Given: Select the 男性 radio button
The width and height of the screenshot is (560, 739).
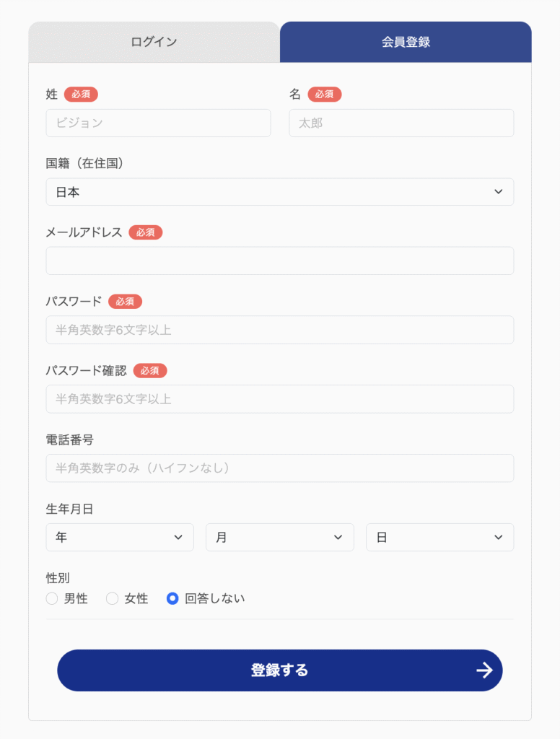Looking at the screenshot, I should (x=52, y=598).
